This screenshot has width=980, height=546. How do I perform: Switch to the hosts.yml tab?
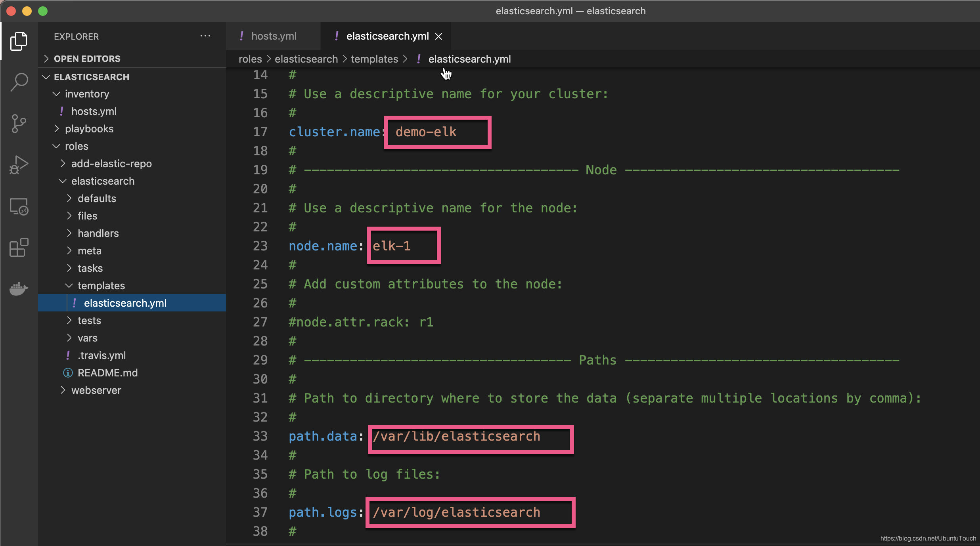(x=274, y=36)
